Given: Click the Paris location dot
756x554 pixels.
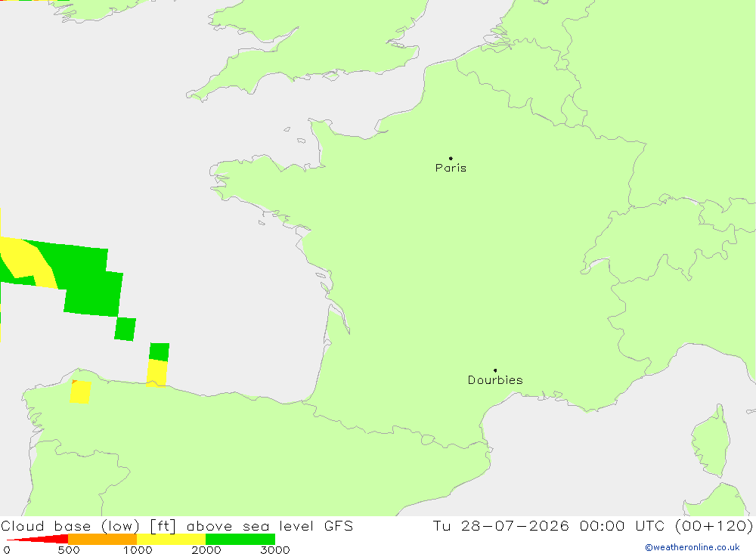Looking at the screenshot, I should click(451, 158).
